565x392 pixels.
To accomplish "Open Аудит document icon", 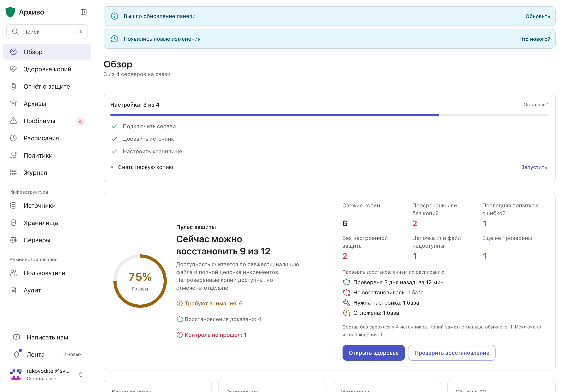I will (x=13, y=290).
